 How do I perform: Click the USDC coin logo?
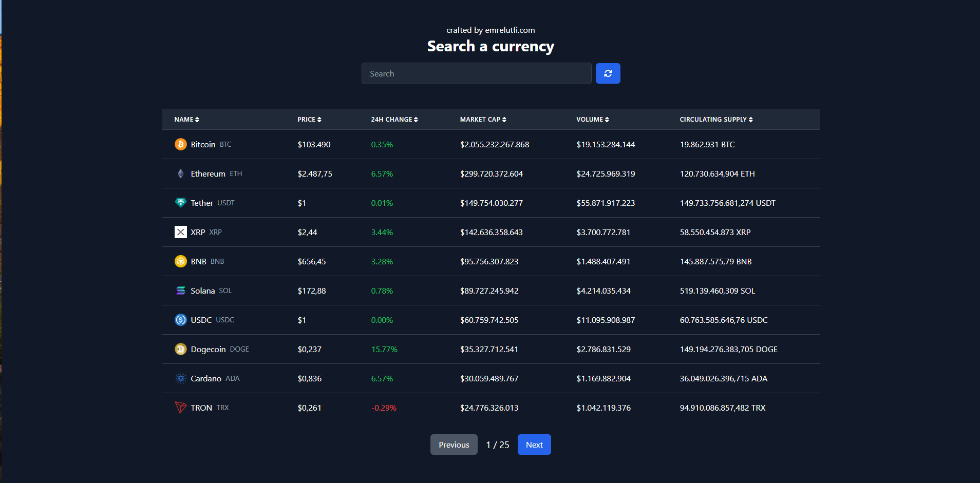[181, 320]
